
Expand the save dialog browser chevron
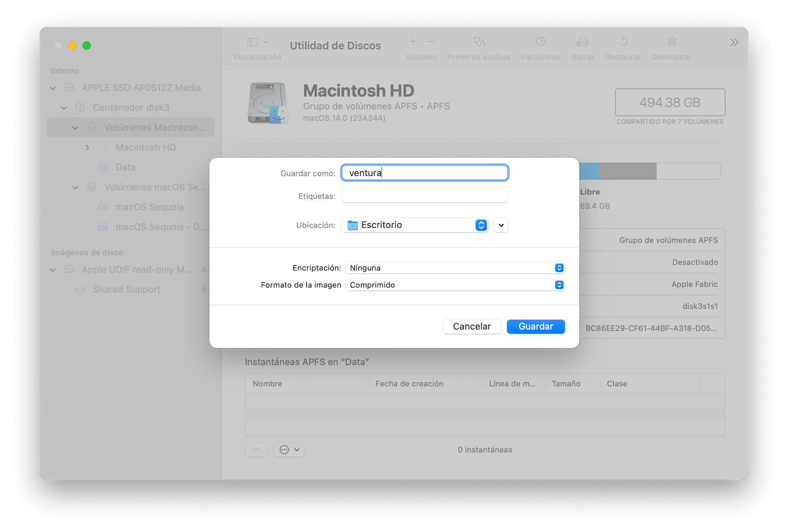[x=501, y=225]
